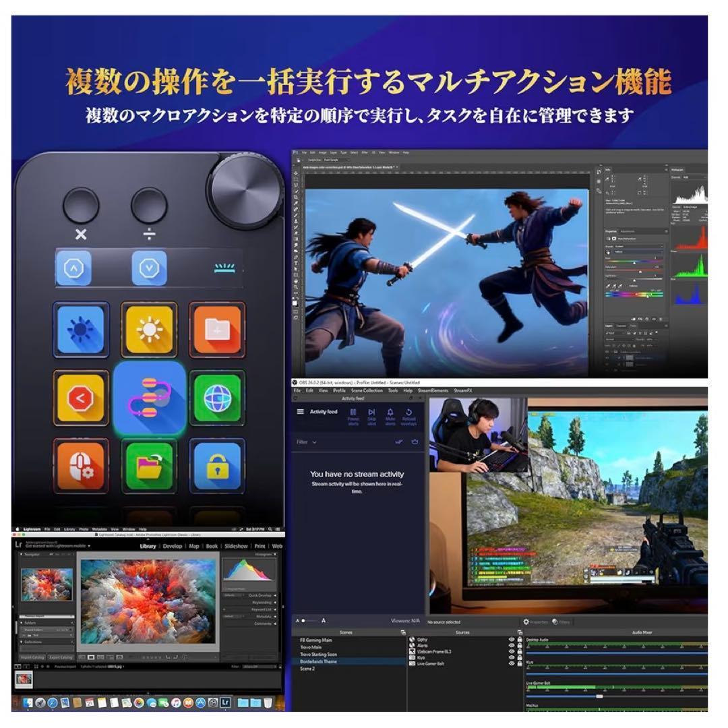The image size is (728, 728).
Task: Toggle lock of Giphy source in OBS
Action: pos(520,640)
